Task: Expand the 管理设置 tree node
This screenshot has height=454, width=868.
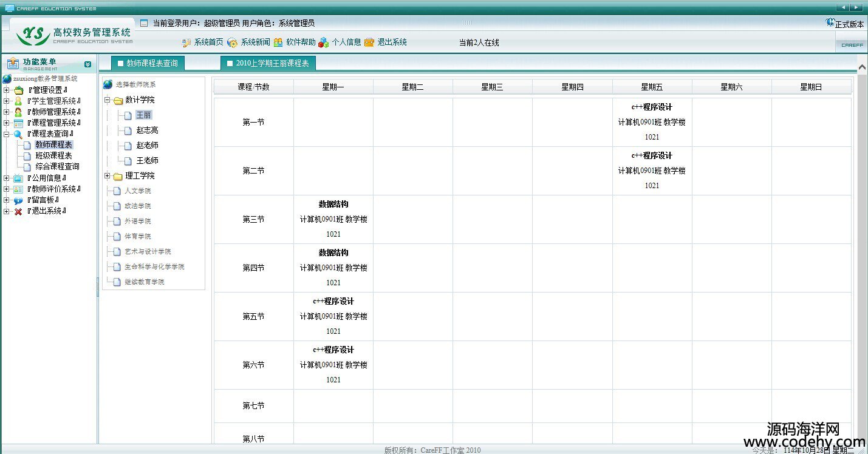Action: [x=6, y=90]
